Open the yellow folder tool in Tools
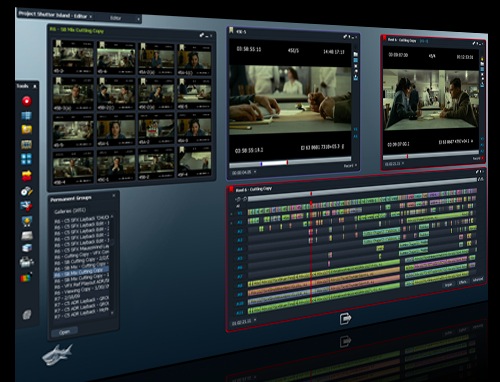The image size is (500, 382). (27, 129)
